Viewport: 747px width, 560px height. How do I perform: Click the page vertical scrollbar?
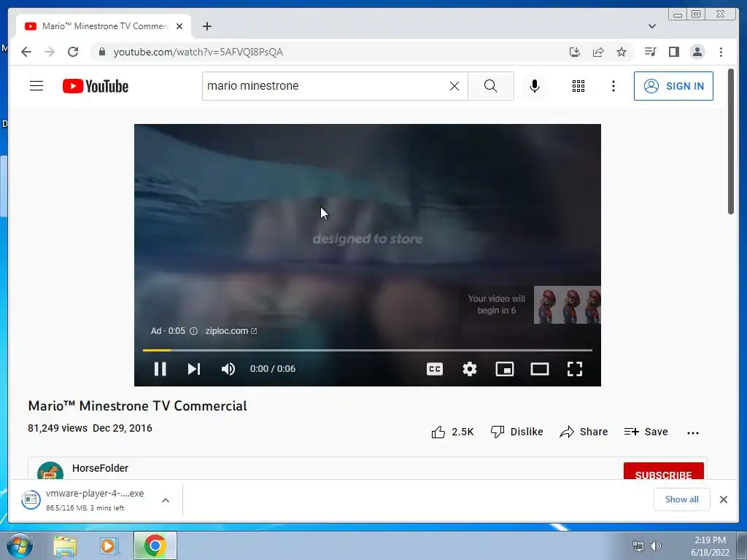[731, 142]
